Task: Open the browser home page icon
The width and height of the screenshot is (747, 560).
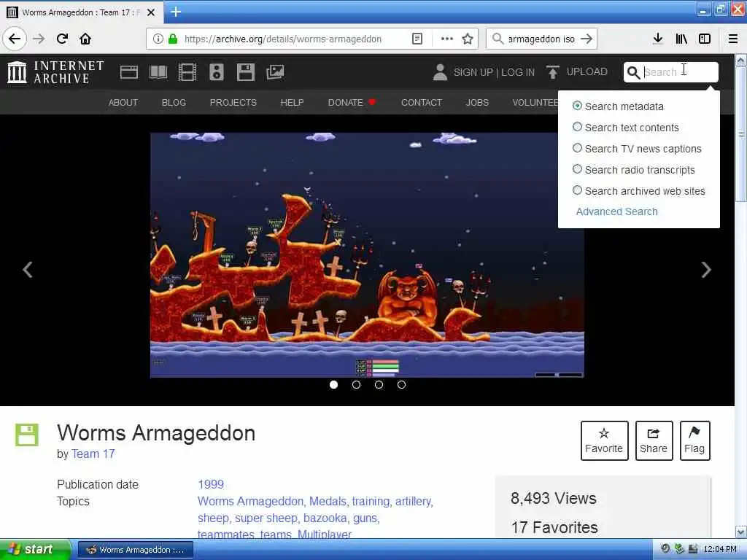Action: pyautogui.click(x=85, y=39)
